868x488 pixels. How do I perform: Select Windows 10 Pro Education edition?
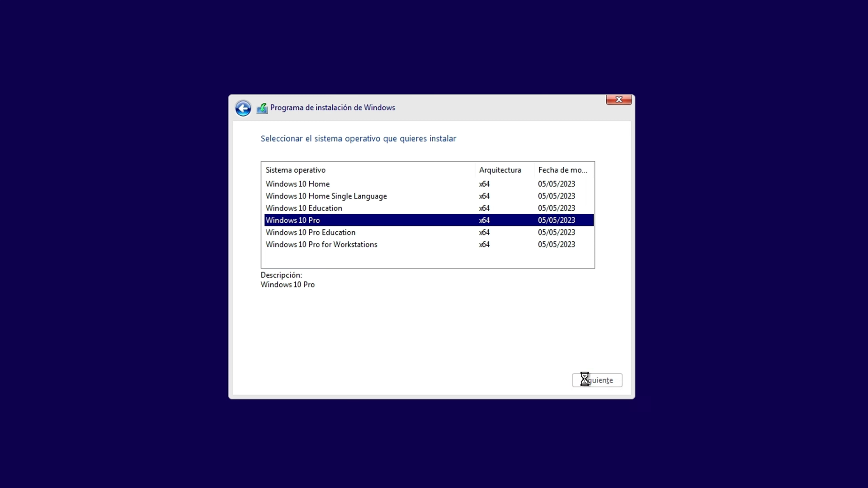point(310,232)
